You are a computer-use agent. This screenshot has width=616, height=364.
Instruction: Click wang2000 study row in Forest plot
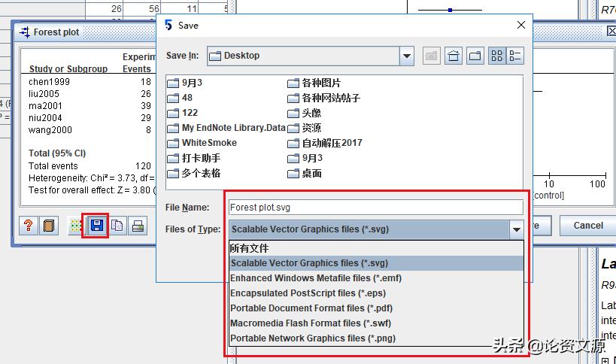click(50, 130)
